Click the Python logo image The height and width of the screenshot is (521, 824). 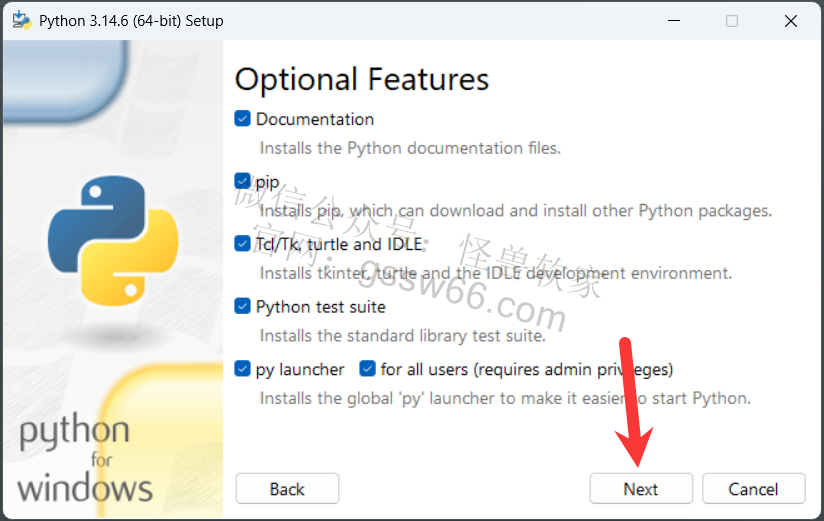tap(112, 241)
